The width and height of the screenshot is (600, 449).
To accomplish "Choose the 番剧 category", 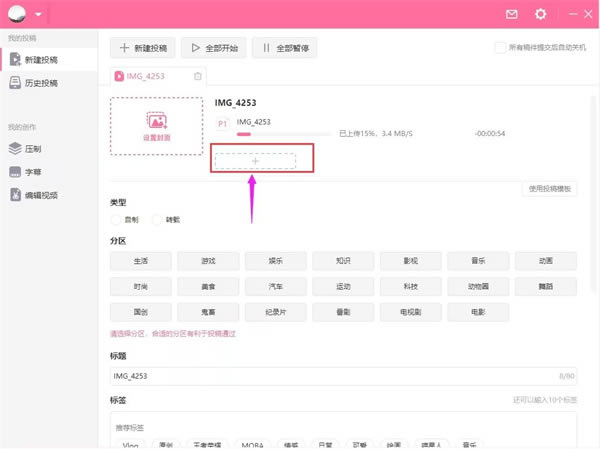I will (343, 312).
